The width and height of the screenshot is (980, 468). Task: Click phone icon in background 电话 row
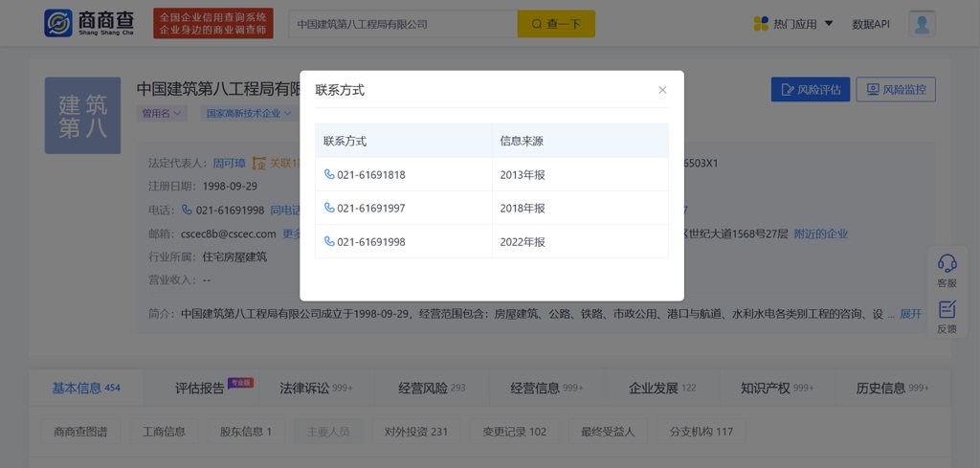pos(187,210)
